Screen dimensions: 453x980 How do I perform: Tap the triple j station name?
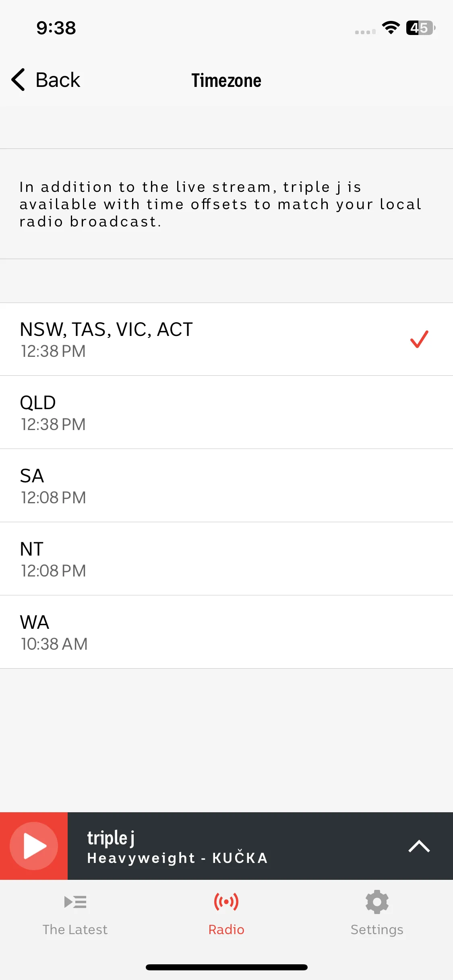coord(111,838)
